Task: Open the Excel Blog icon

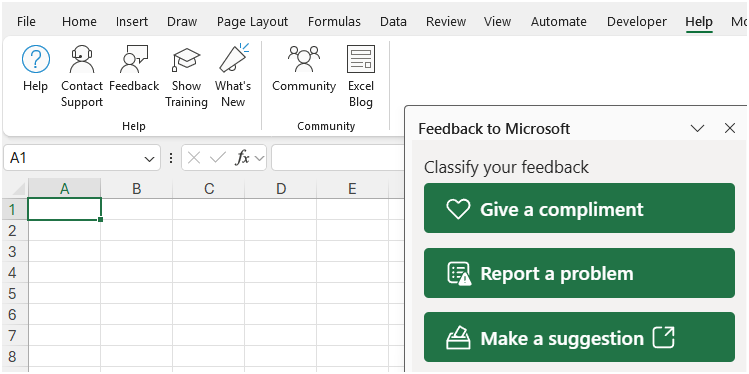Action: (361, 59)
